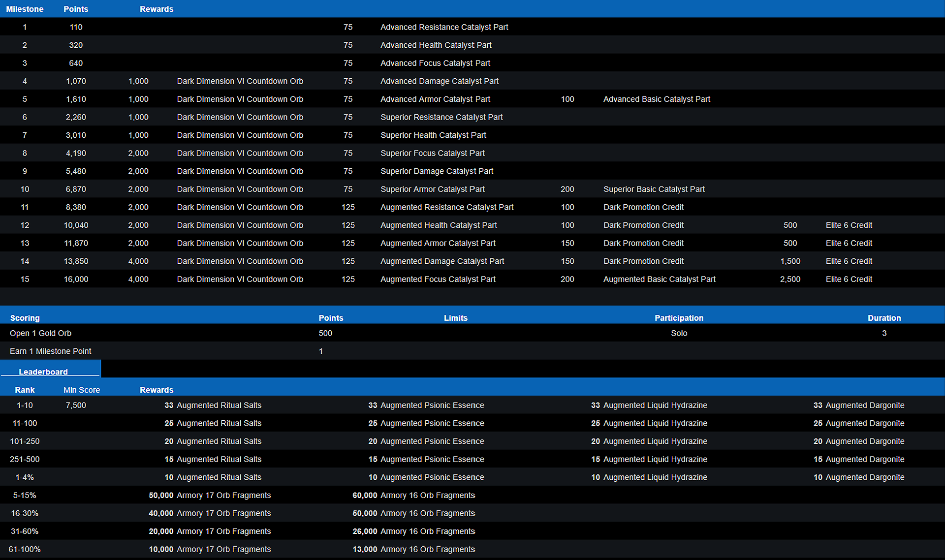Screen dimensions: 945x560
Task: Click the Min Score column header
Action: 82,390
